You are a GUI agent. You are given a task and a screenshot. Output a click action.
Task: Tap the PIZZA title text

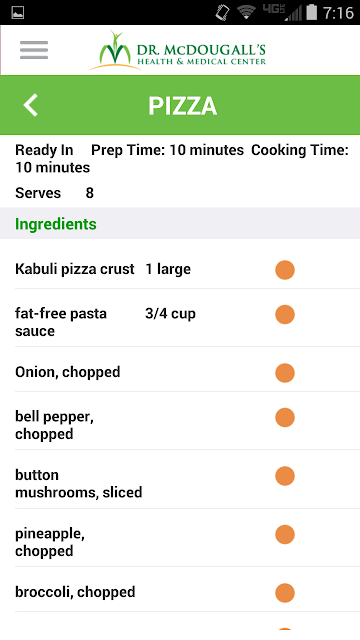182,106
